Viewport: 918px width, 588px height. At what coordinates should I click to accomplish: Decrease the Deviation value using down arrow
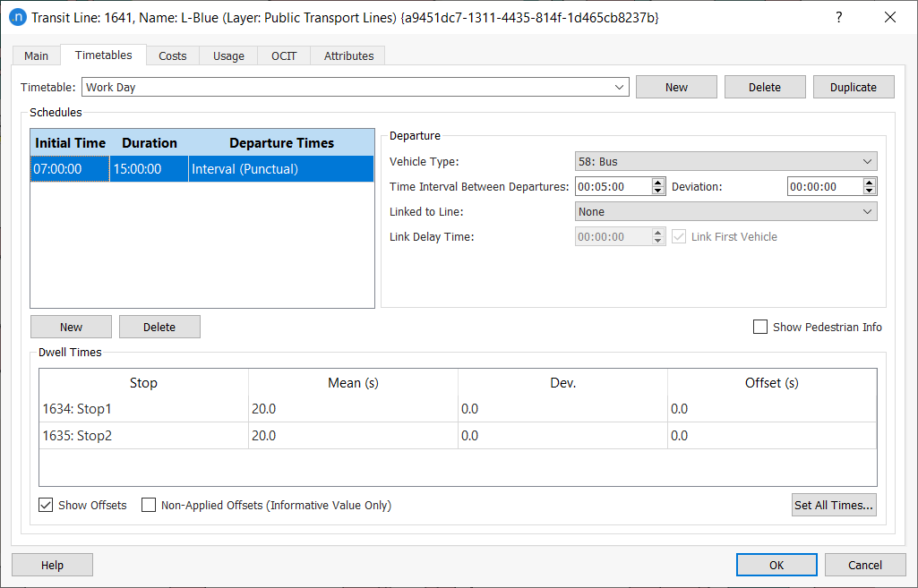coord(869,191)
